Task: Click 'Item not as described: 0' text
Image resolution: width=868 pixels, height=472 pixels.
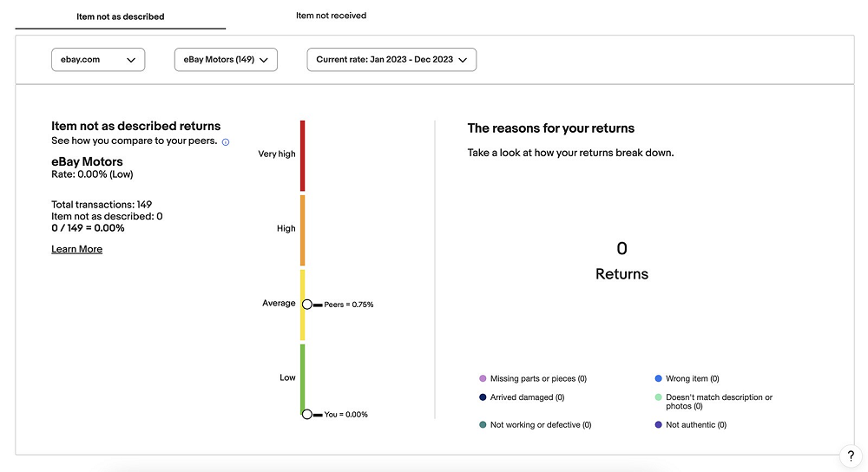Action: tap(107, 216)
